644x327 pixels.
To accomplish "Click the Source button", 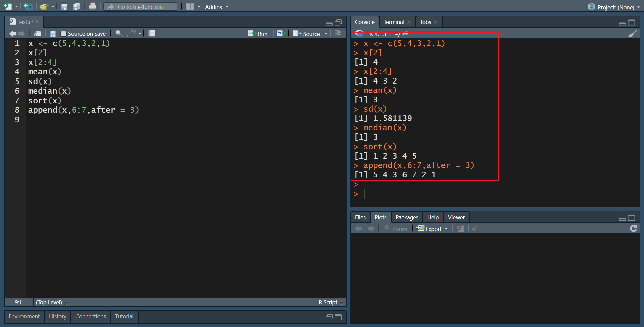I will 306,34.
